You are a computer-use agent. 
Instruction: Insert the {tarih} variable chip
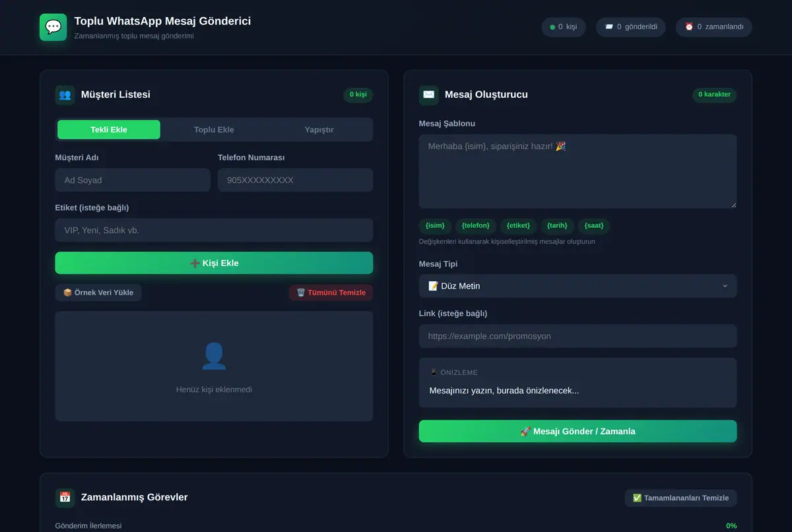pos(557,226)
